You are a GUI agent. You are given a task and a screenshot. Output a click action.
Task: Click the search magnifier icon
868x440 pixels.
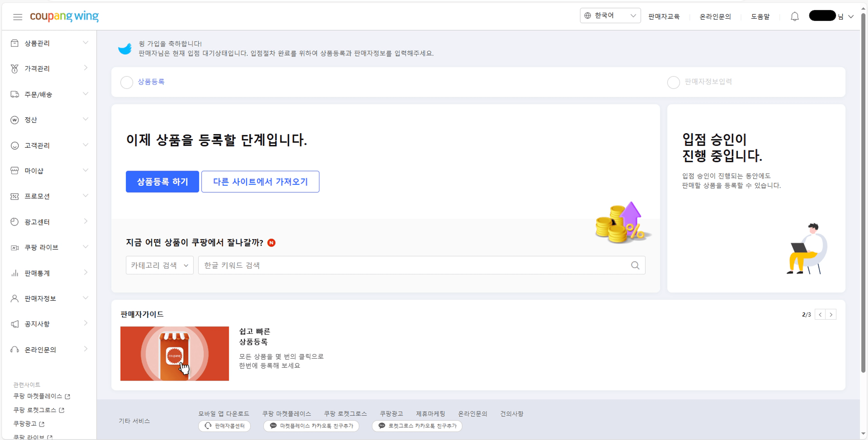coord(635,265)
